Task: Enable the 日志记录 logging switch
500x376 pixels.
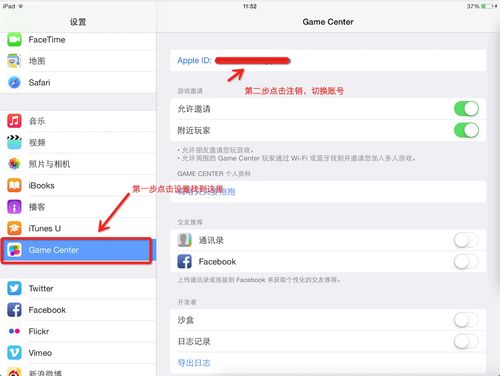Action: [x=466, y=342]
